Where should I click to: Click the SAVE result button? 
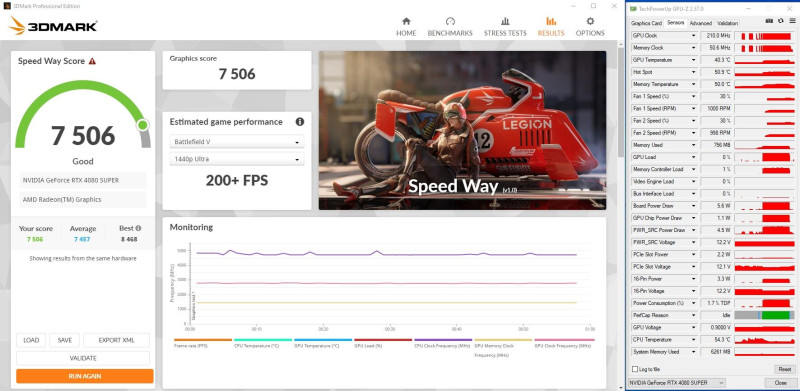tap(65, 340)
